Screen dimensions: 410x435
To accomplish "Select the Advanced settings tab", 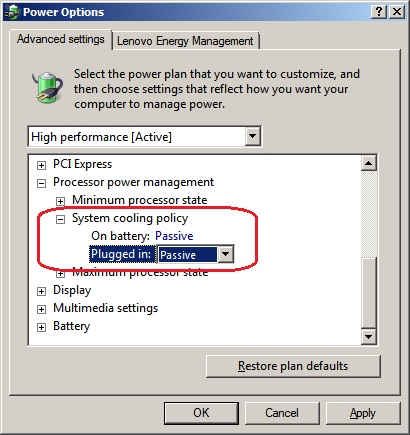I will tap(61, 39).
